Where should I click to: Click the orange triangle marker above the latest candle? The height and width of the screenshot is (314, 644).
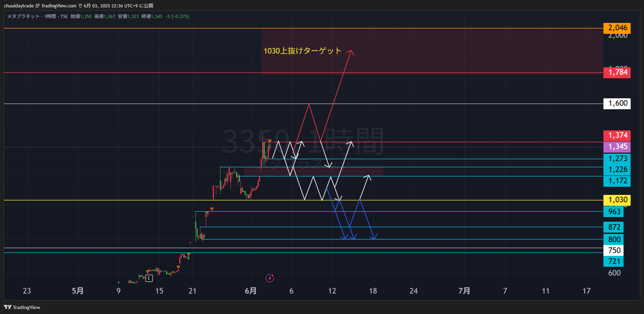[x=270, y=141]
